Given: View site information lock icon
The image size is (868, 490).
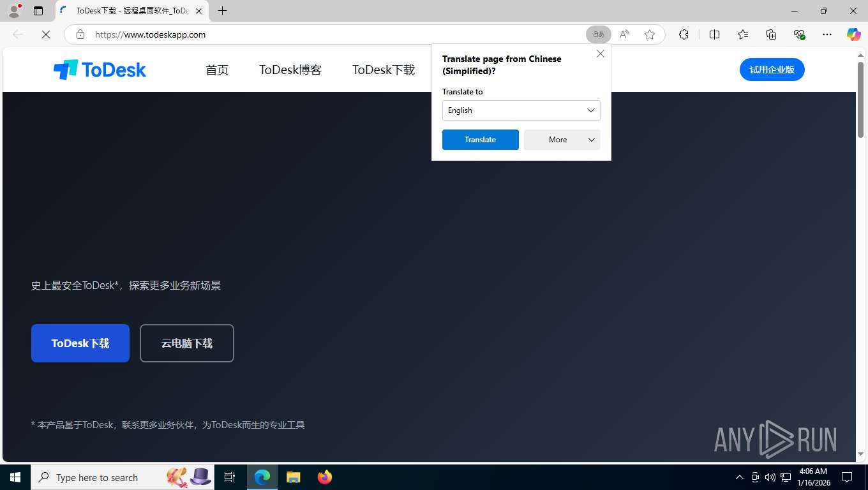Looking at the screenshot, I should click(80, 34).
